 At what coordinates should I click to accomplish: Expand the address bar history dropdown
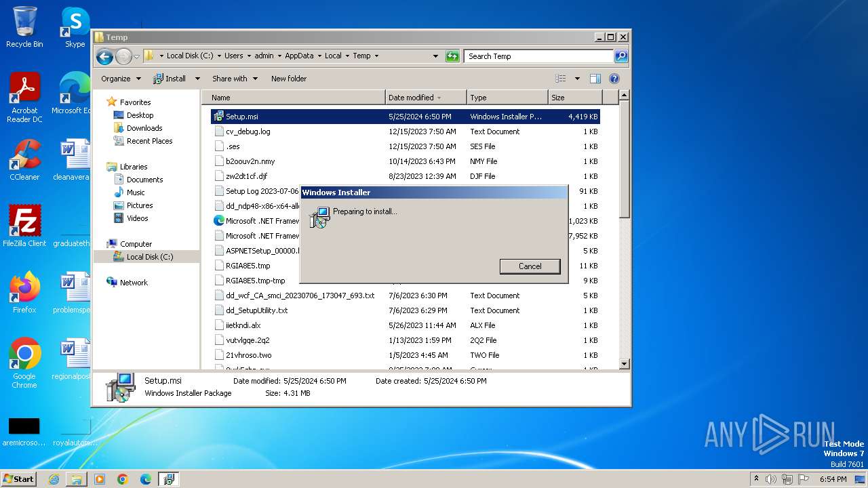click(435, 56)
